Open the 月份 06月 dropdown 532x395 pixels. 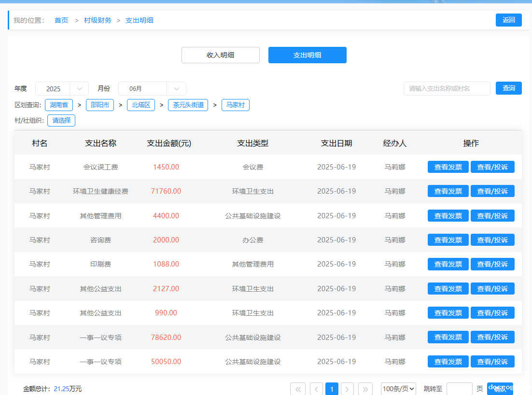tap(152, 89)
